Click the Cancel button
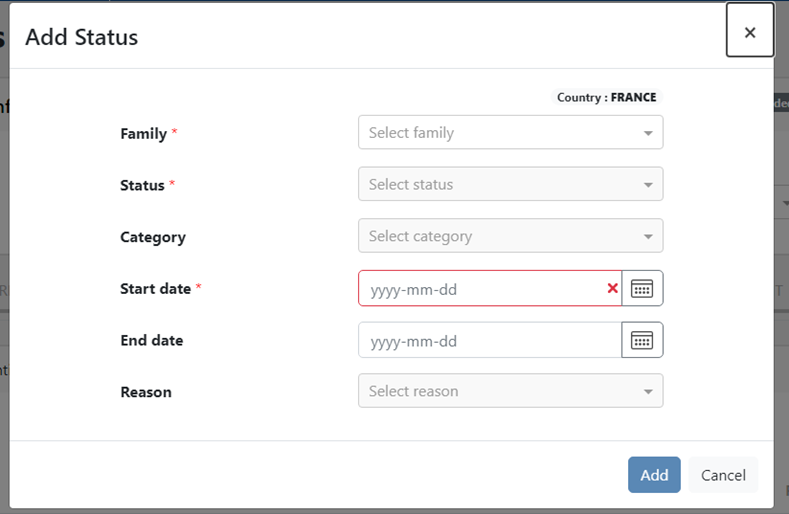Screen dimensions: 789x514 (723, 475)
